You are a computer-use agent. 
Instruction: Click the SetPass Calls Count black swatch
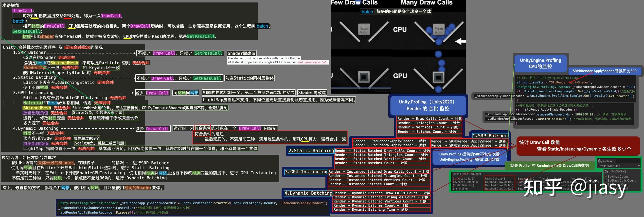(x=606, y=180)
